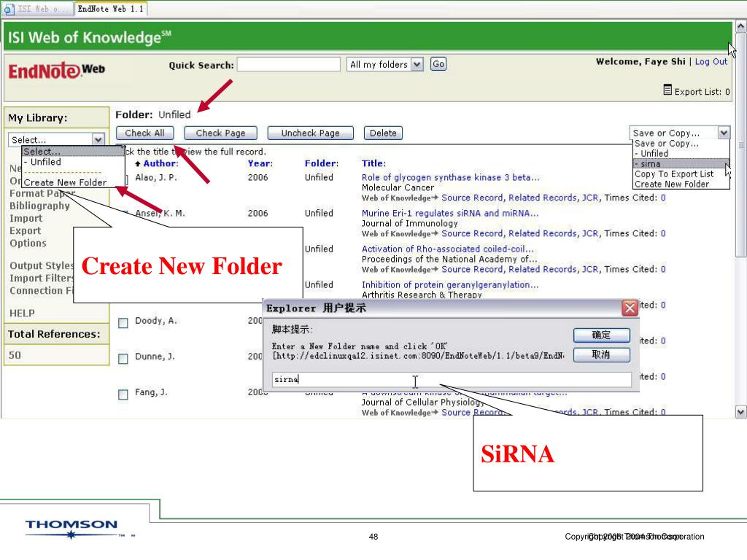Switch to the EndNote Web 1.1 tab
This screenshot has height=560, width=747.
coord(111,9)
